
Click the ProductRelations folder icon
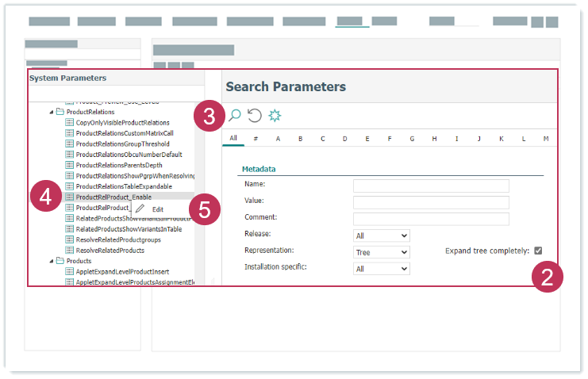pos(60,112)
